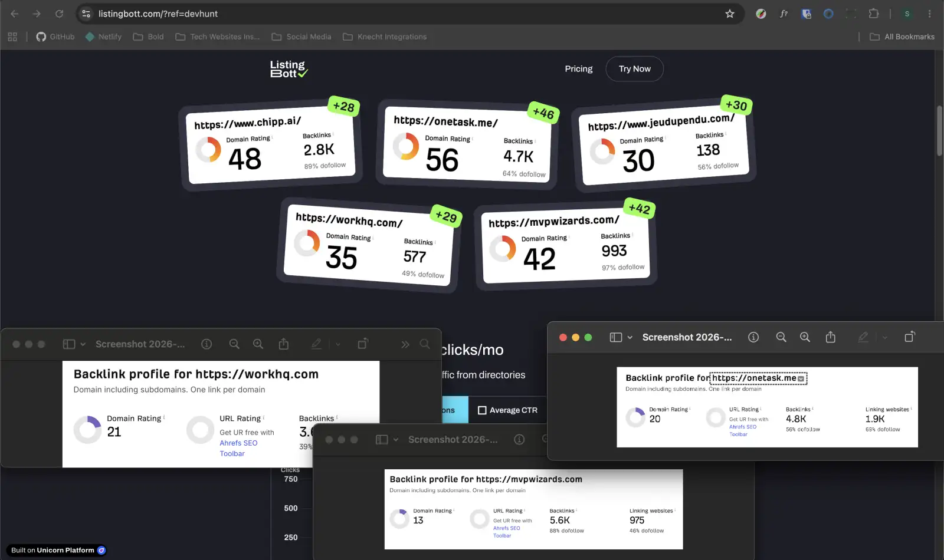The width and height of the screenshot is (944, 560).
Task: Zoom in in the workhq Preview window
Action: [x=258, y=344]
